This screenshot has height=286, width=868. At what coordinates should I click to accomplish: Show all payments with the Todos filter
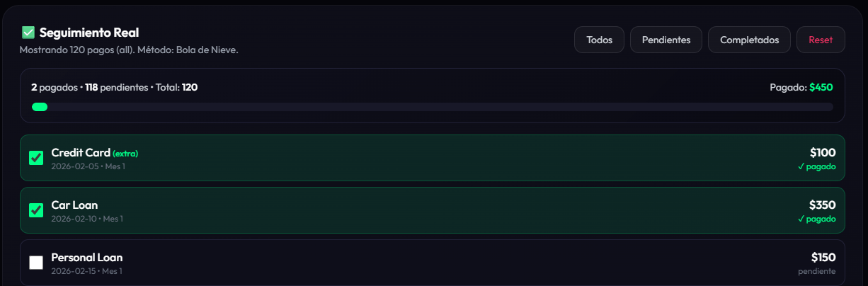tap(599, 40)
